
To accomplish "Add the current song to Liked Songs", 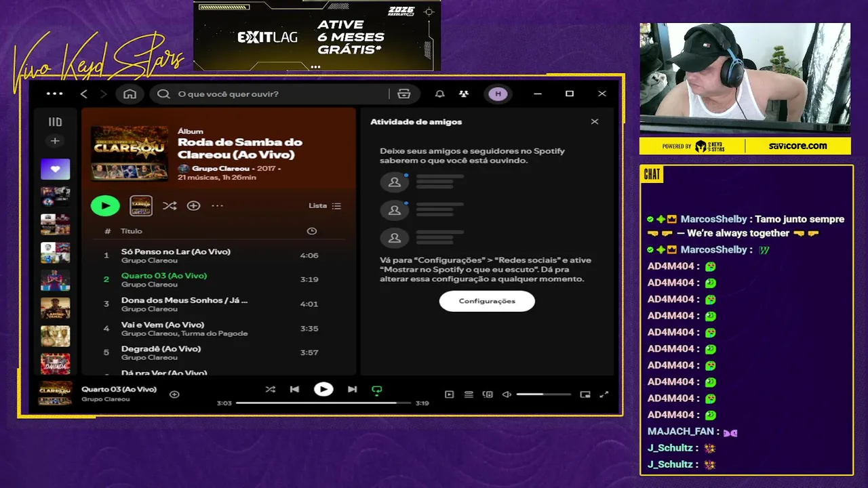I will [x=174, y=394].
